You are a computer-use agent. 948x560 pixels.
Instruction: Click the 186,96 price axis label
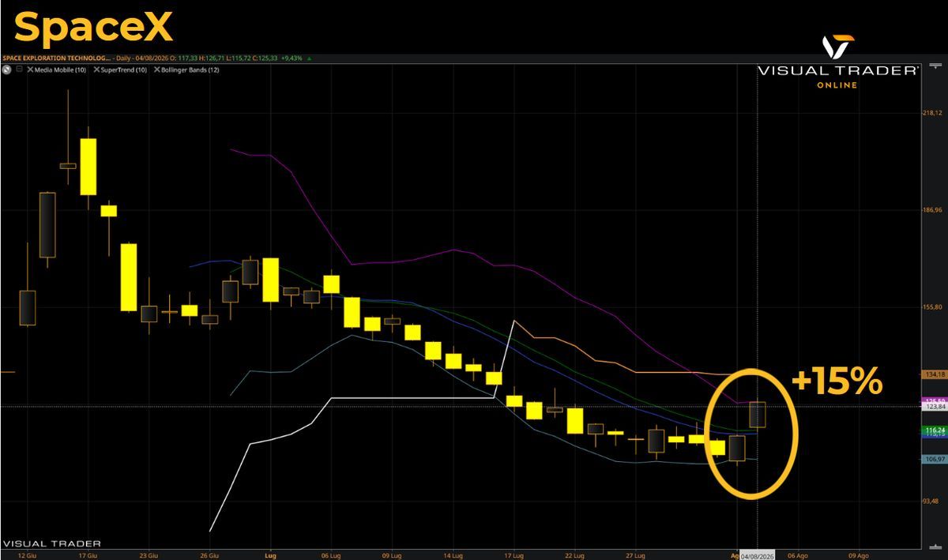point(933,210)
